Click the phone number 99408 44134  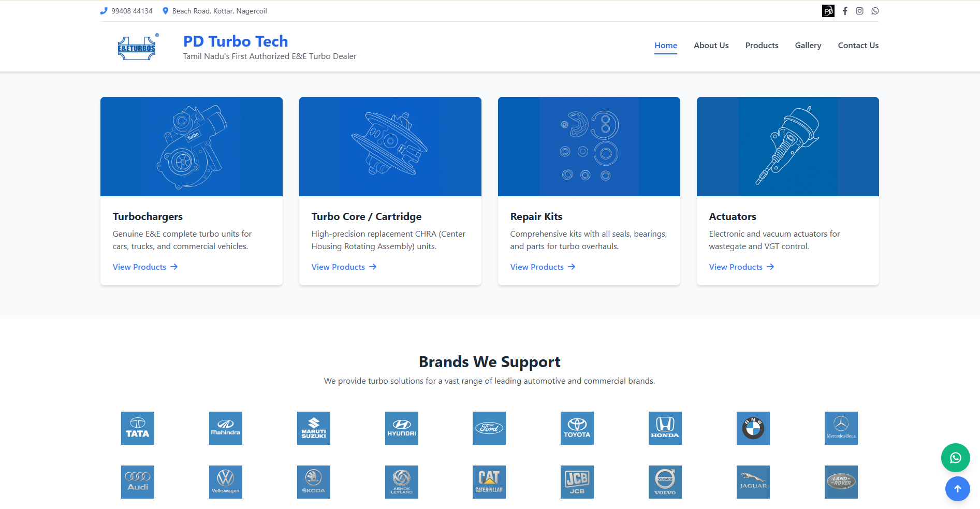(x=131, y=11)
